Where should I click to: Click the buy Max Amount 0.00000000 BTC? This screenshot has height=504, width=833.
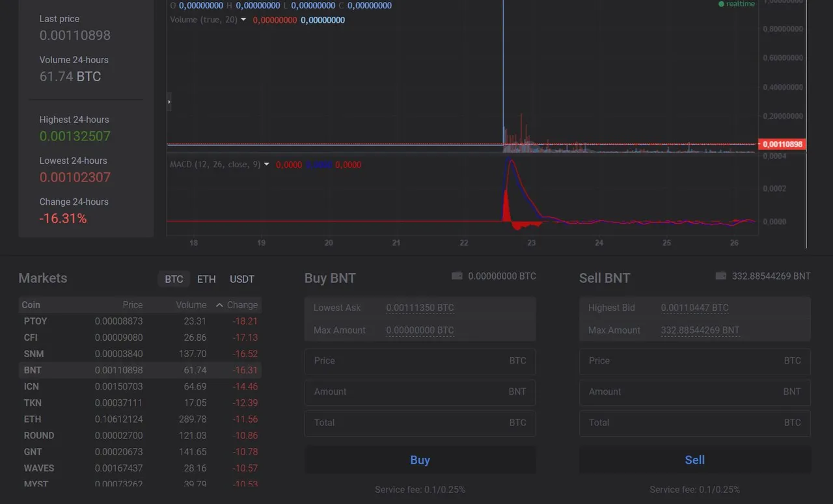point(420,330)
